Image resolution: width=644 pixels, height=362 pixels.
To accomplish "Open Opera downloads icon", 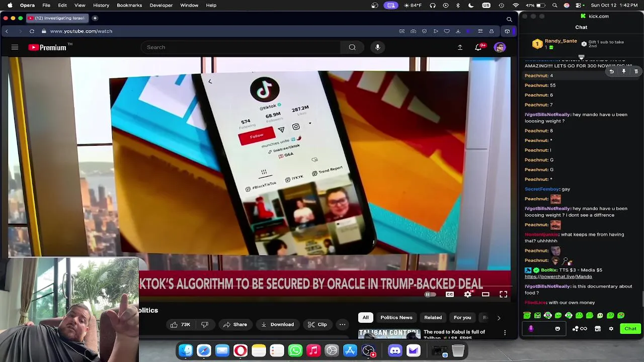I will (458, 31).
